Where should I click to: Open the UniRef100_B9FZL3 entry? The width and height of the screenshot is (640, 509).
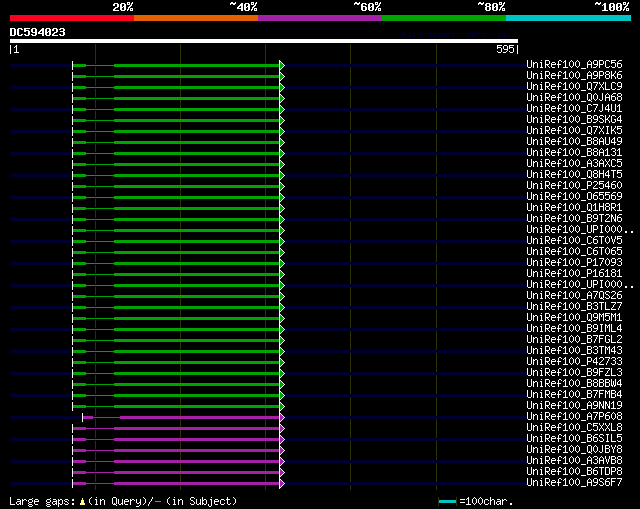tap(574, 373)
